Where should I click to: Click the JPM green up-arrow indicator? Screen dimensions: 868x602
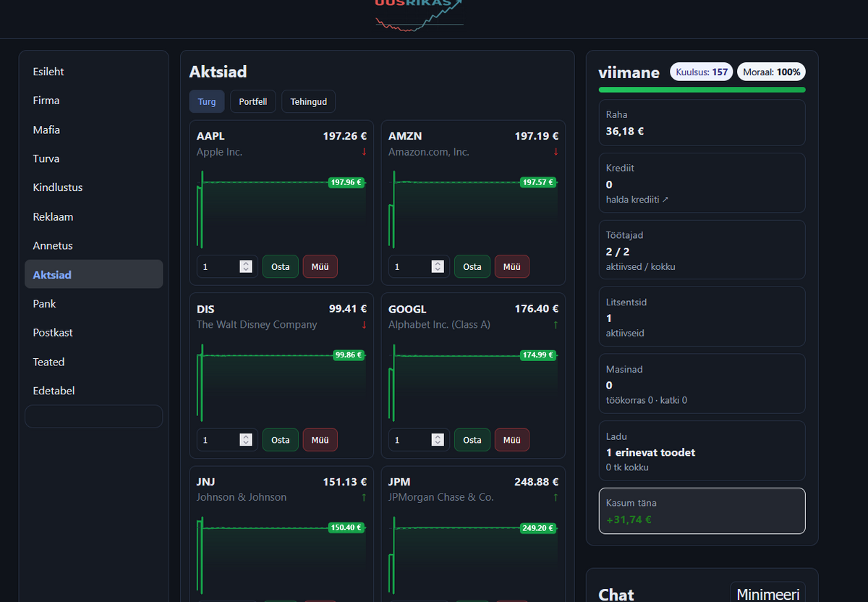[556, 497]
